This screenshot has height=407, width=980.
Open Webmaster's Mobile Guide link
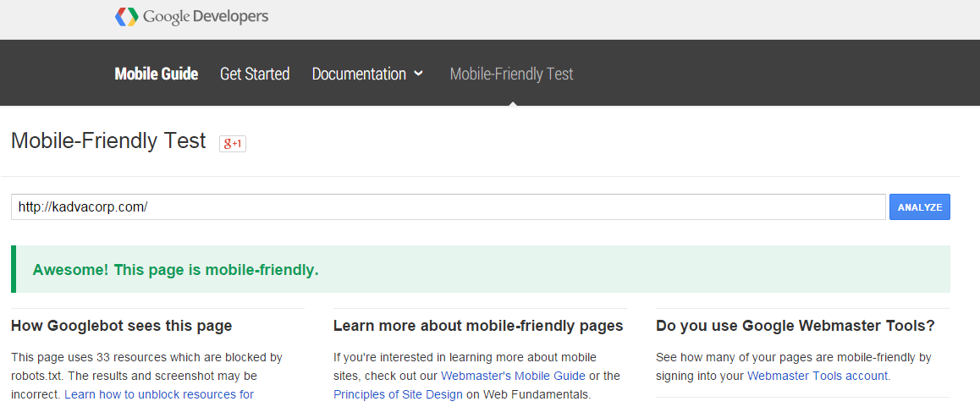click(x=513, y=376)
